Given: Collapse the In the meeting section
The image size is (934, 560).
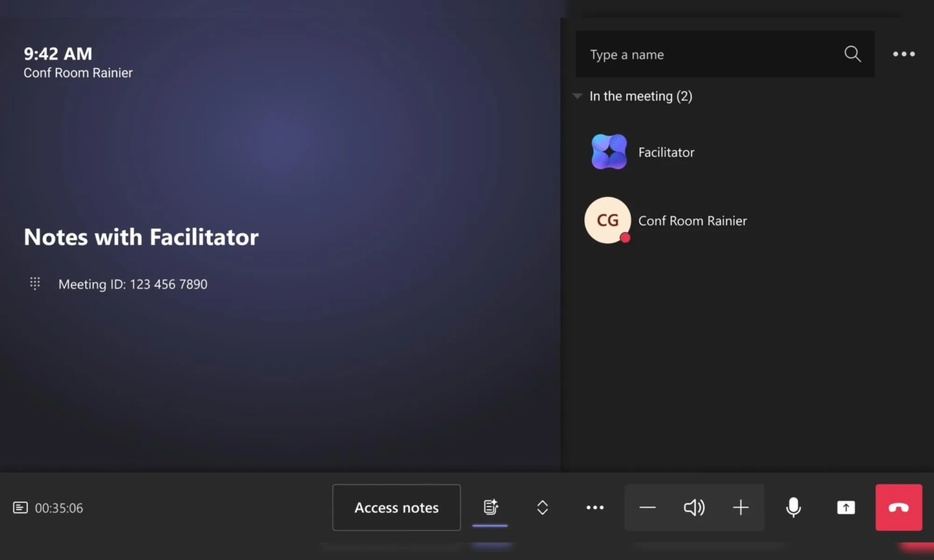Looking at the screenshot, I should tap(578, 96).
